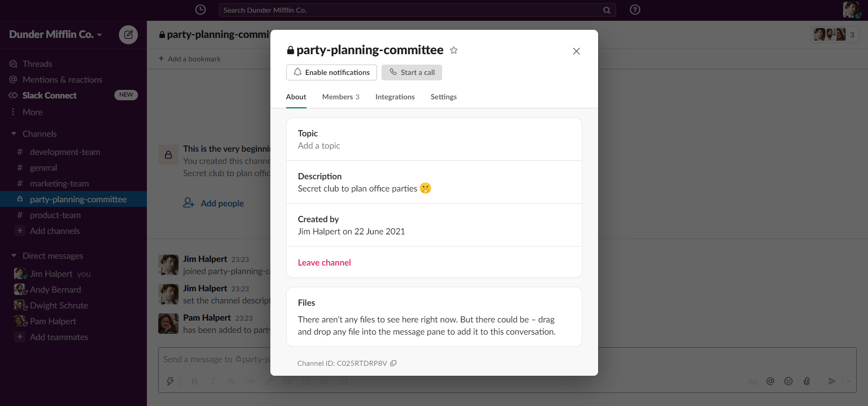Switch to the Integrations tab
868x406 pixels.
pyautogui.click(x=395, y=97)
